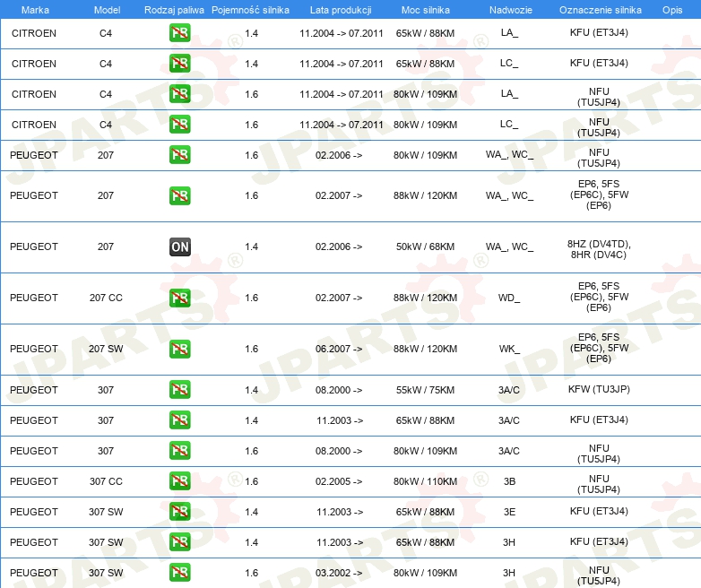The image size is (701, 588).
Task: Select the engine code '8HZ (DV4TD), 8HR (DV4C)'
Action: coord(599,249)
